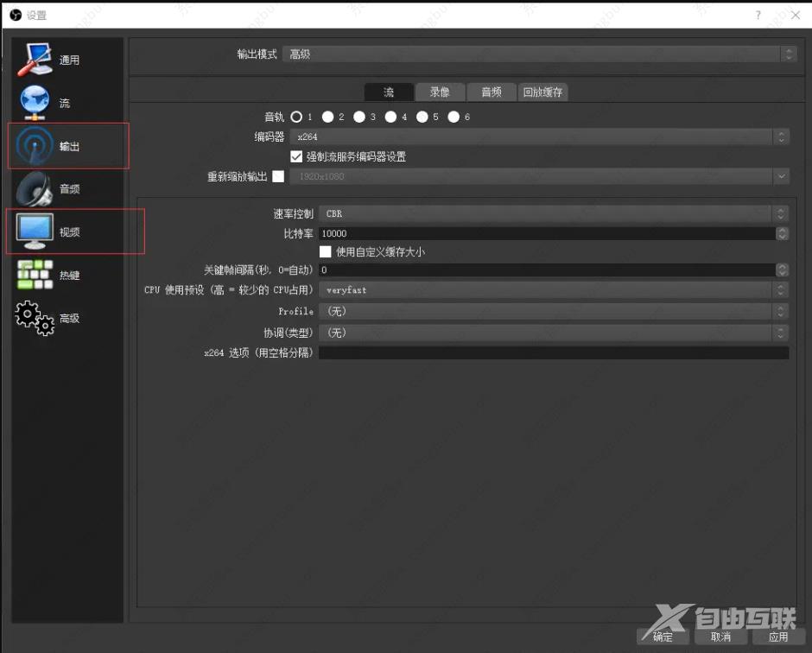812x653 pixels.
Task: Switch to the 录像 recording tab
Action: 440,92
